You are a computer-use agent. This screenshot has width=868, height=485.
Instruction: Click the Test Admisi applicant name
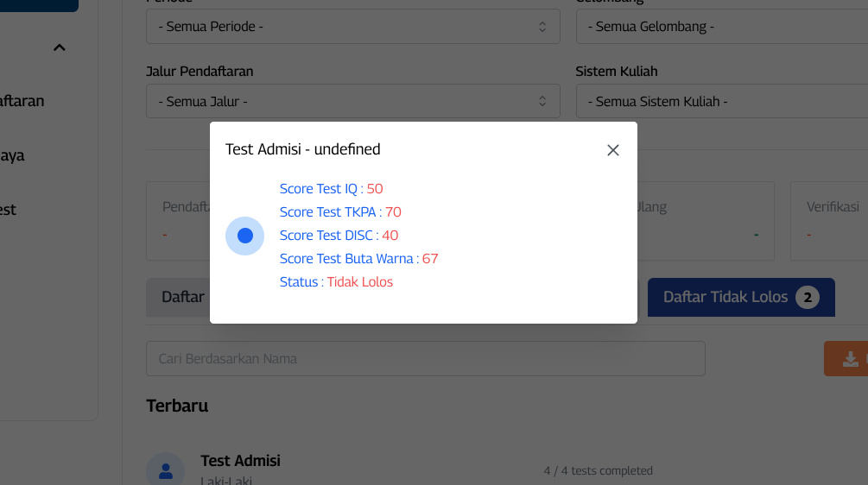[240, 461]
